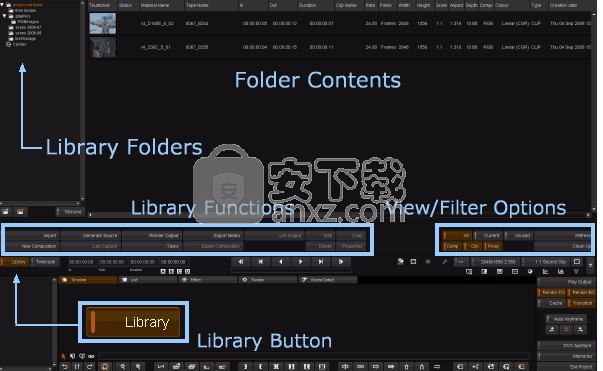Click the new folder icon below folder tree

6,212
